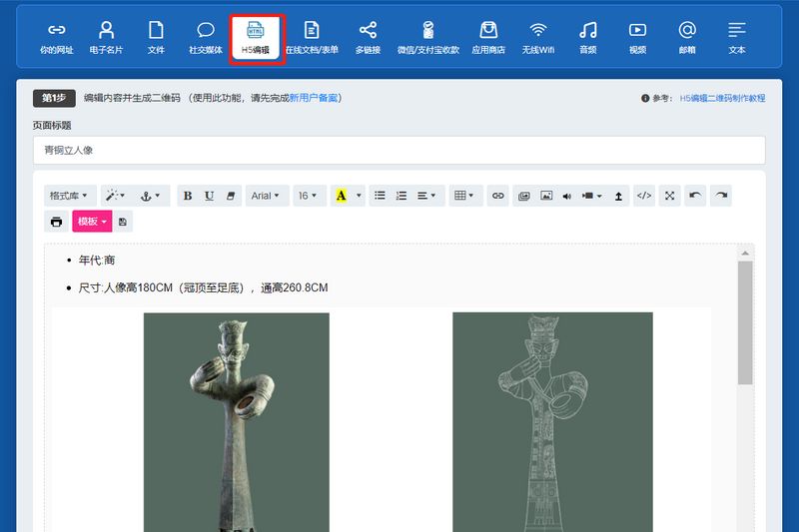The height and width of the screenshot is (532, 799).
Task: Apply the yellow highlight A color
Action: (x=341, y=196)
